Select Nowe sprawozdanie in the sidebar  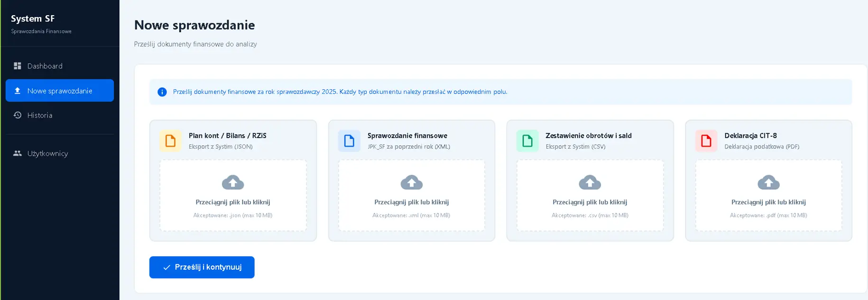pos(60,91)
